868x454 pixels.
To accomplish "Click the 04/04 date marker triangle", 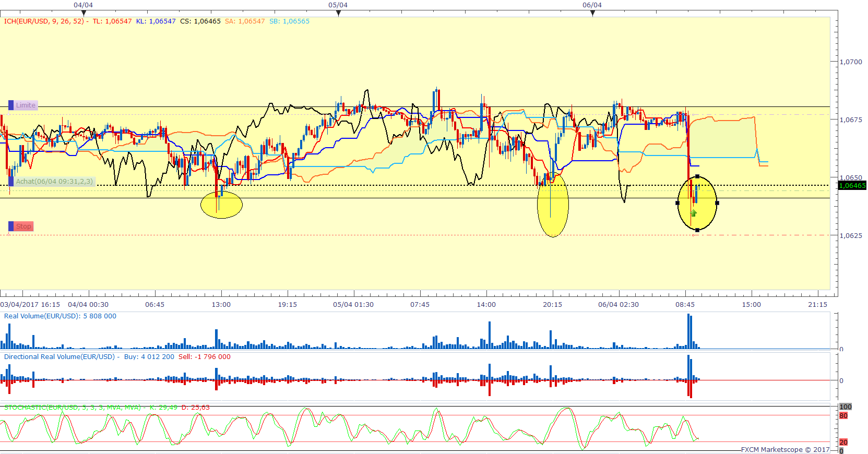I will (x=84, y=13).
